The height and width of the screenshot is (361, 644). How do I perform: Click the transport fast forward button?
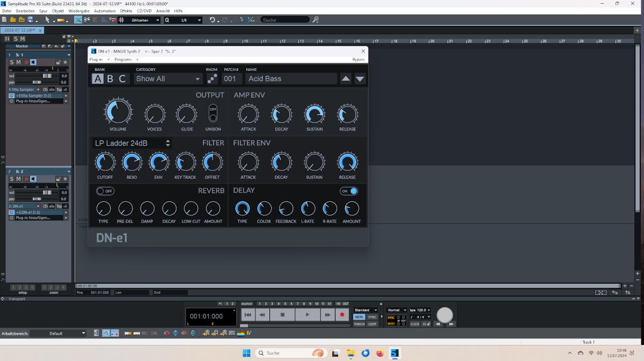pos(327,315)
